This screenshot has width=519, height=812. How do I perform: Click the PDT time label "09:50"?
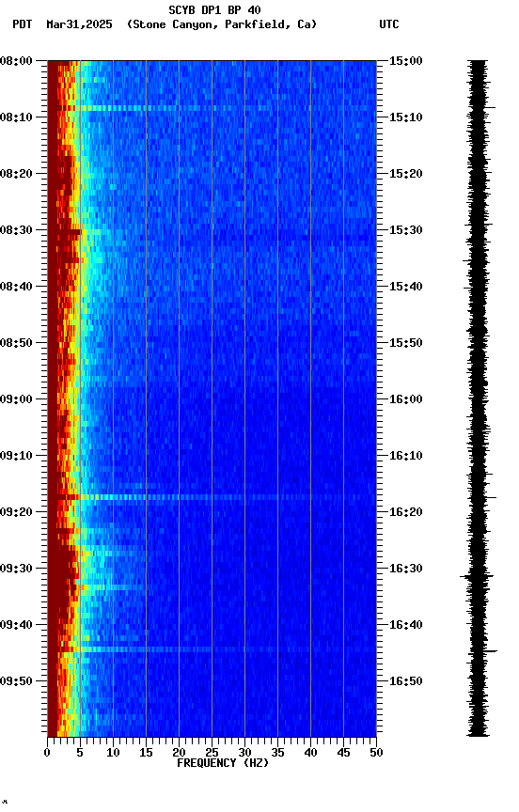pos(16,681)
